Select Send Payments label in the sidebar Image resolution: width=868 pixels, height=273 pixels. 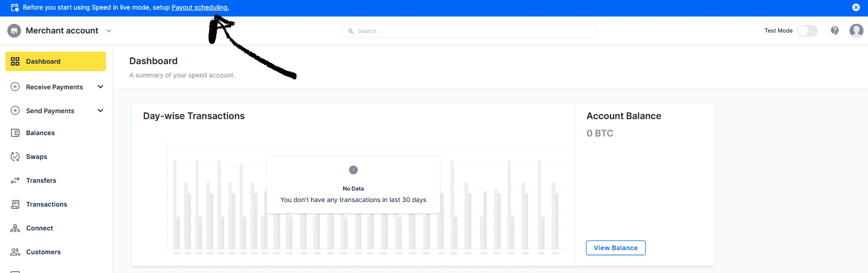[x=50, y=111]
